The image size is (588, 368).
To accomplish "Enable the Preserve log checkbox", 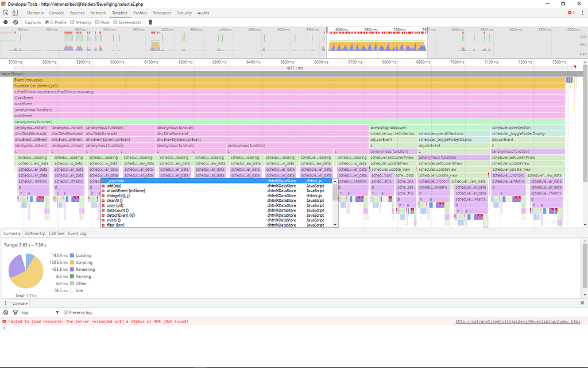I will 65,312.
